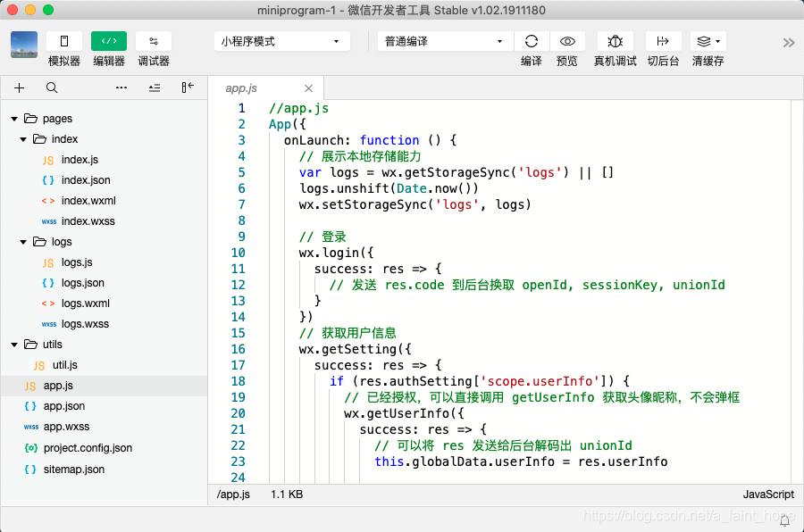Image resolution: width=804 pixels, height=532 pixels.
Task: Click the config icon beside project.config.json
Action: pos(30,448)
